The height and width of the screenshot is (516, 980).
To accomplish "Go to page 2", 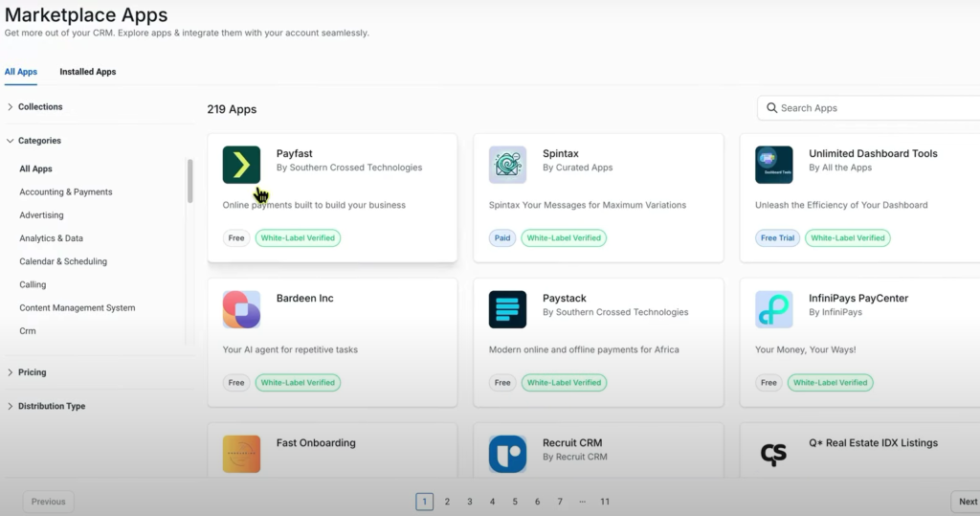I will click(447, 502).
